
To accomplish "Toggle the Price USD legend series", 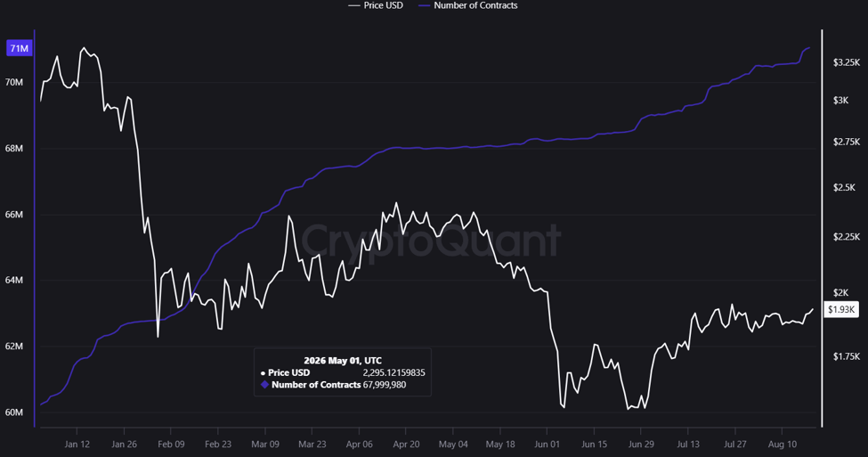I will [376, 5].
